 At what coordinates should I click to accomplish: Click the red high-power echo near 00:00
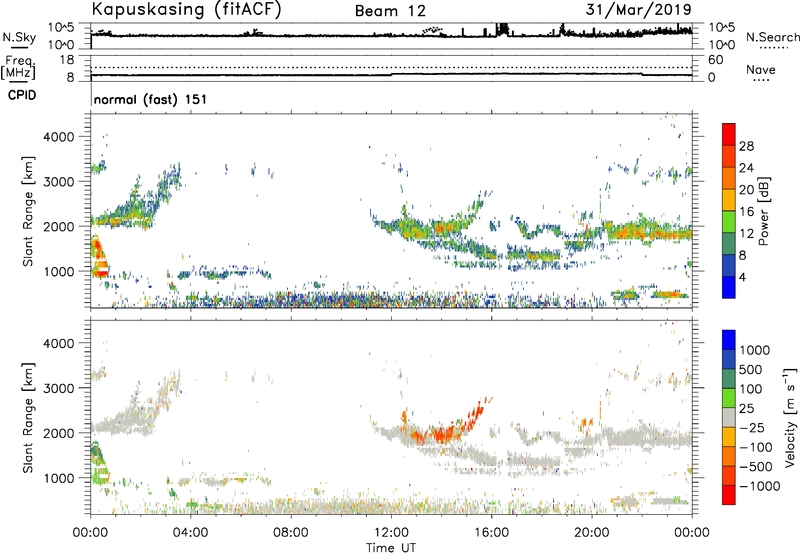99,258
